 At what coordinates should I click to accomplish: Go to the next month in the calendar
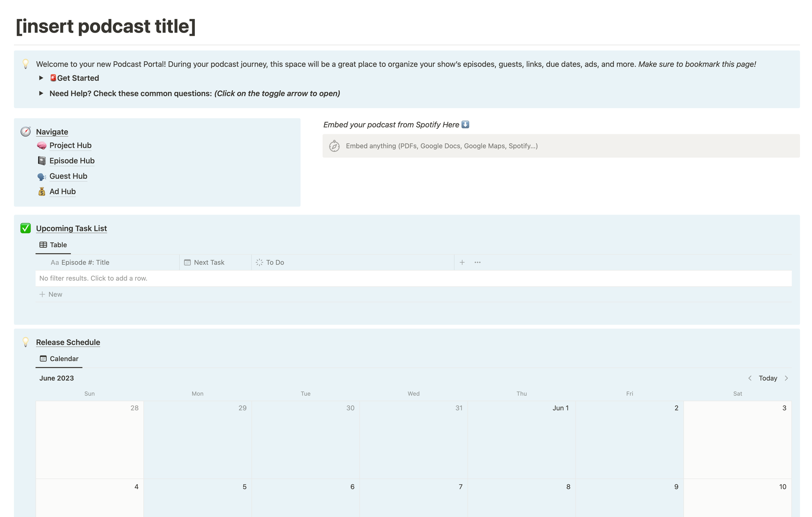[x=786, y=378]
